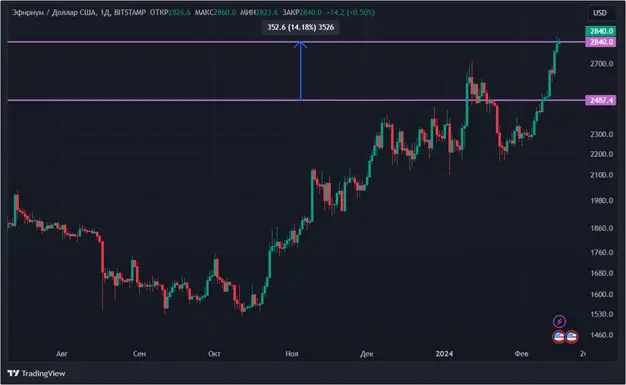Image resolution: width=626 pixels, height=385 pixels.
Task: Click the 1680.0 price axis label
Action: [x=602, y=273]
